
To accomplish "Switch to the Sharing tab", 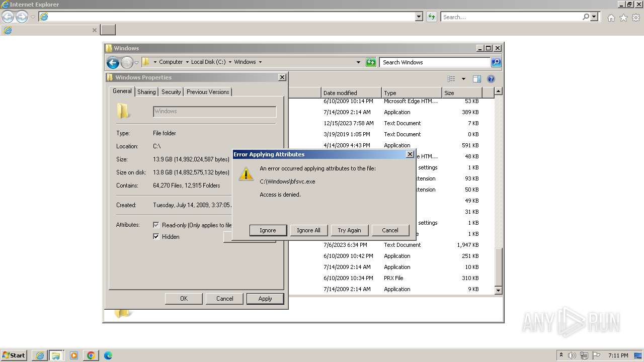I will tap(146, 92).
